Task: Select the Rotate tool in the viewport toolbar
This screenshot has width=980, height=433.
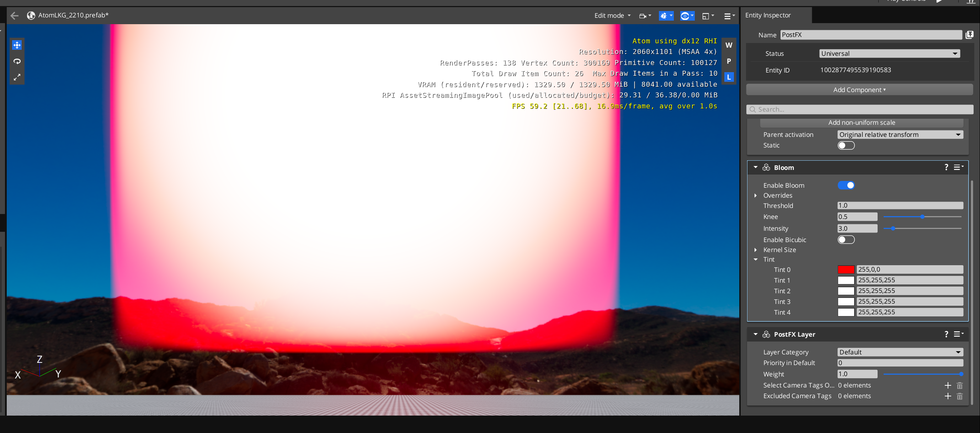Action: pyautogui.click(x=17, y=61)
